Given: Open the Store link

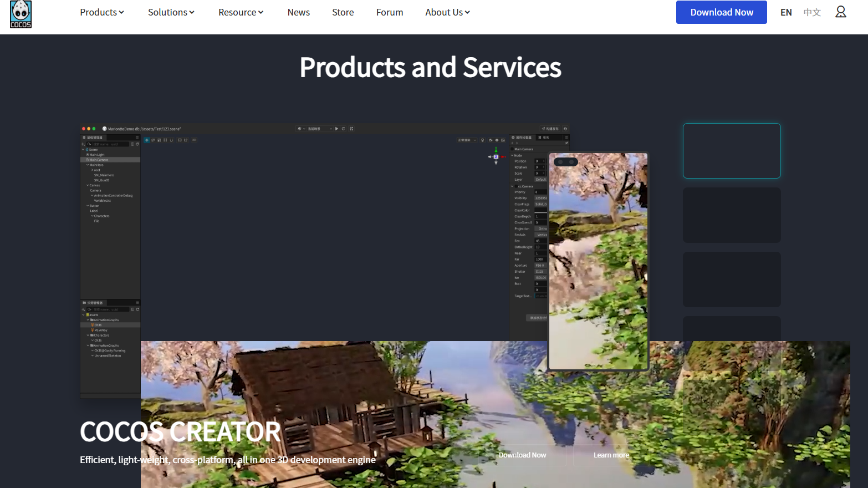Looking at the screenshot, I should click(343, 12).
